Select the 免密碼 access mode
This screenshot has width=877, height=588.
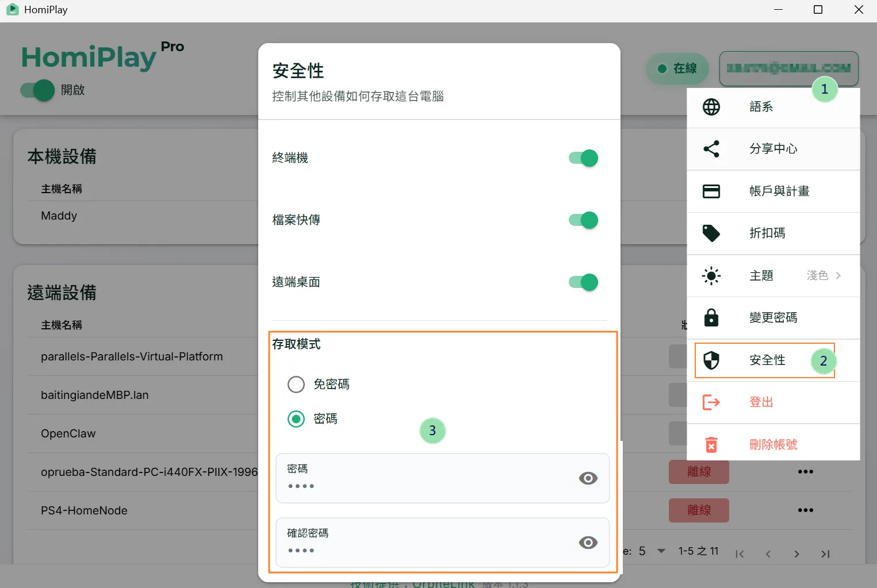(296, 384)
